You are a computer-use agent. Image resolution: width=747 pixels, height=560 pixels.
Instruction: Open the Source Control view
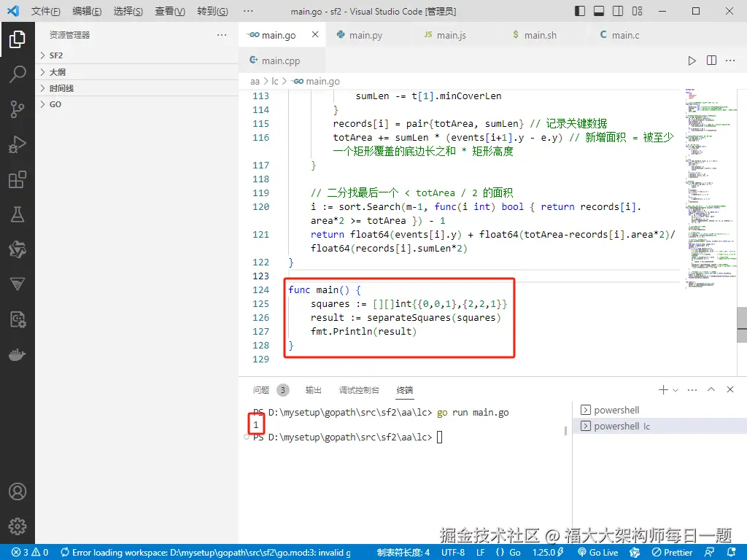[18, 109]
